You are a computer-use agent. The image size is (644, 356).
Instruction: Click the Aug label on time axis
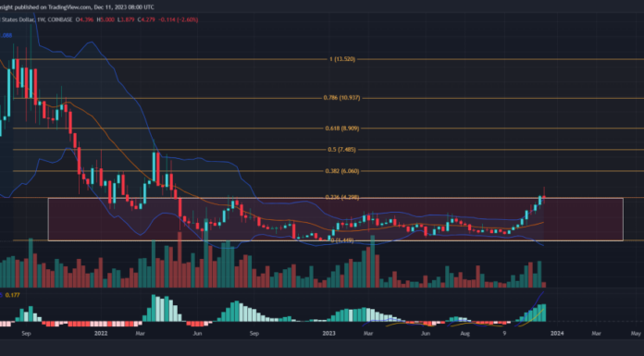tap(464, 334)
